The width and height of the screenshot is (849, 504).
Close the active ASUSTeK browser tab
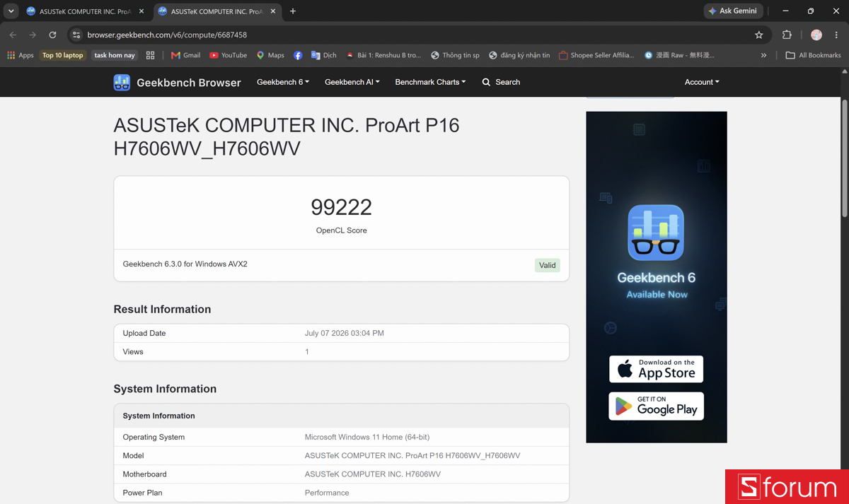tap(272, 11)
